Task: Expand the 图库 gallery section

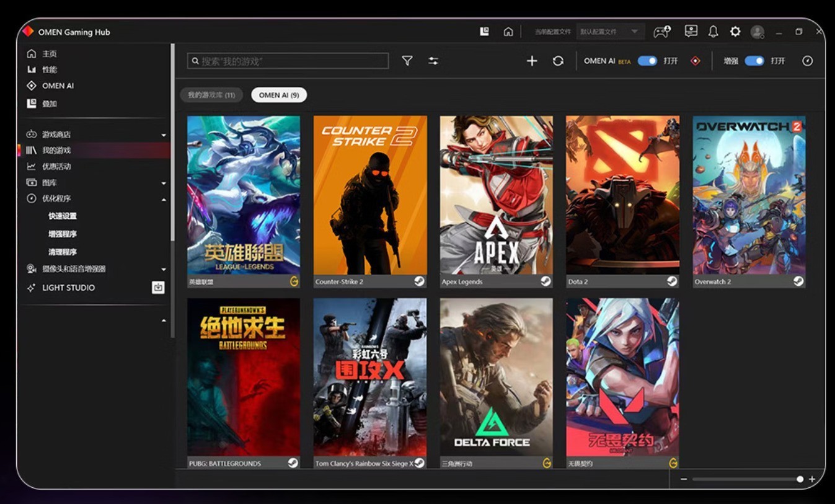Action: [164, 183]
